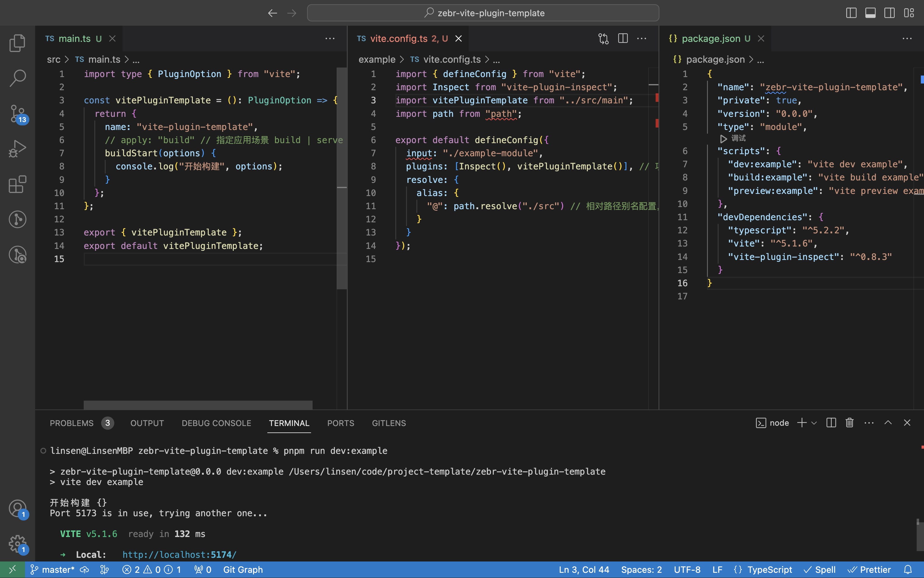The height and width of the screenshot is (578, 924).
Task: Open the Manage gear icon
Action: point(17,544)
